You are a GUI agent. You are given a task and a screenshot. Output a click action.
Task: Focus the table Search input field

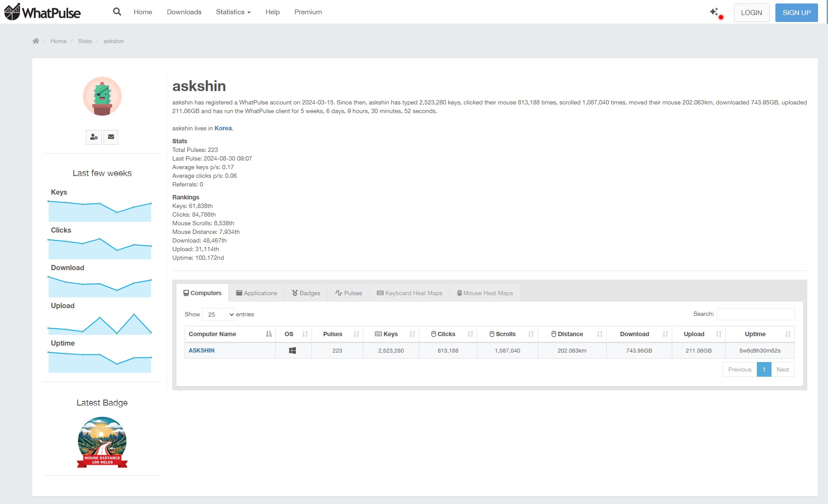point(756,314)
